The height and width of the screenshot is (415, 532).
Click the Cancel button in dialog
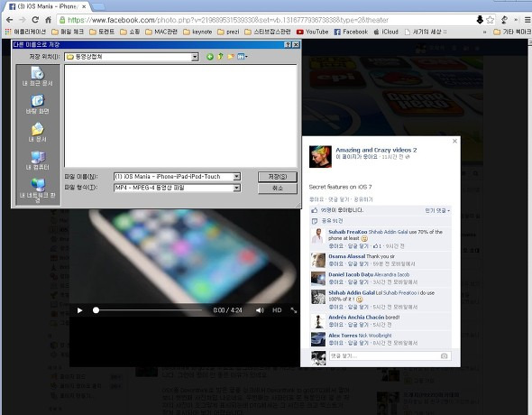[x=278, y=188]
